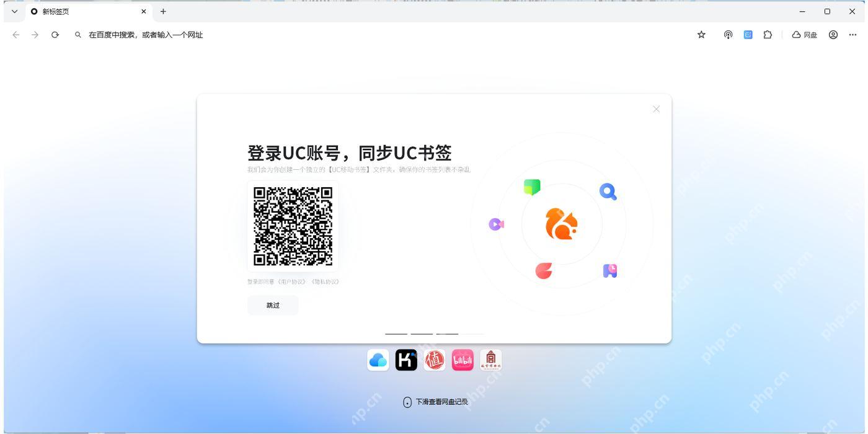
Task: Focus the 在百度中搜索 address field
Action: pyautogui.click(x=146, y=35)
